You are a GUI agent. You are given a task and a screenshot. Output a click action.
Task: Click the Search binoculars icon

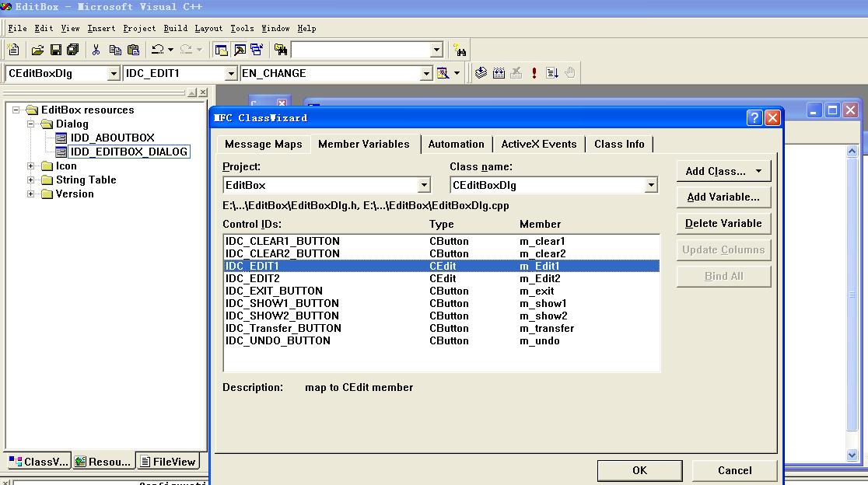coord(460,51)
